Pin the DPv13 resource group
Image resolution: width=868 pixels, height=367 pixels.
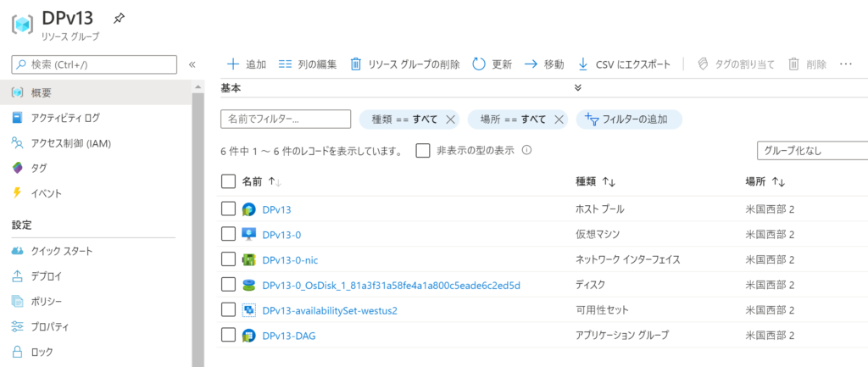click(119, 19)
